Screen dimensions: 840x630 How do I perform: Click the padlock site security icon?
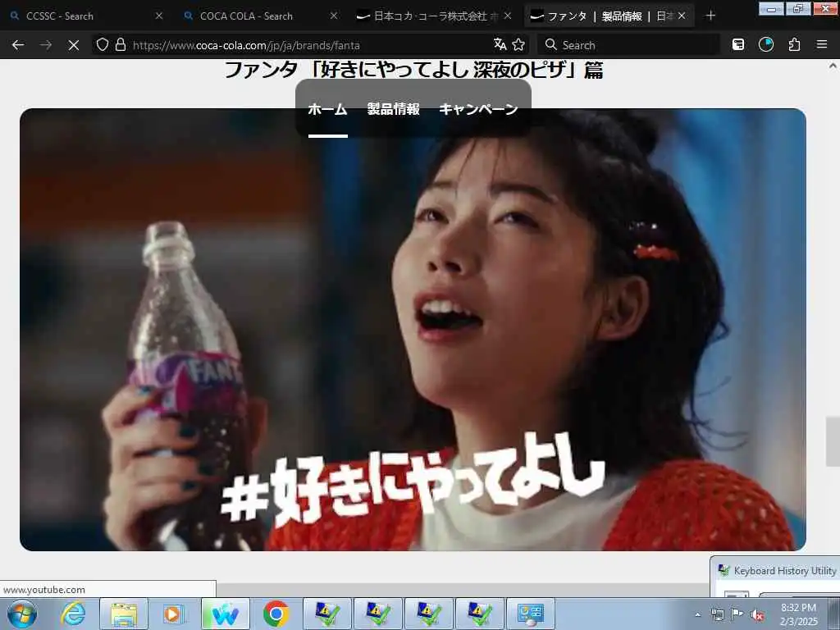pyautogui.click(x=121, y=44)
